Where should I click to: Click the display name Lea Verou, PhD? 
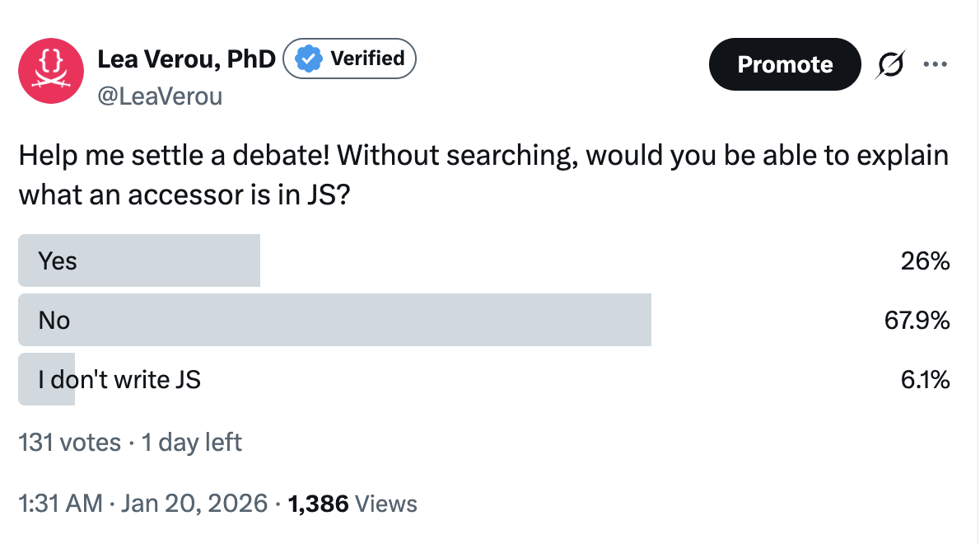pyautogui.click(x=186, y=59)
